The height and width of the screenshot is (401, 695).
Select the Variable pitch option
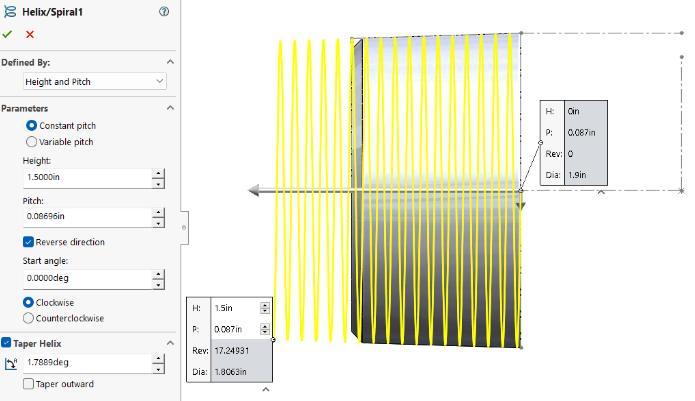(x=31, y=142)
